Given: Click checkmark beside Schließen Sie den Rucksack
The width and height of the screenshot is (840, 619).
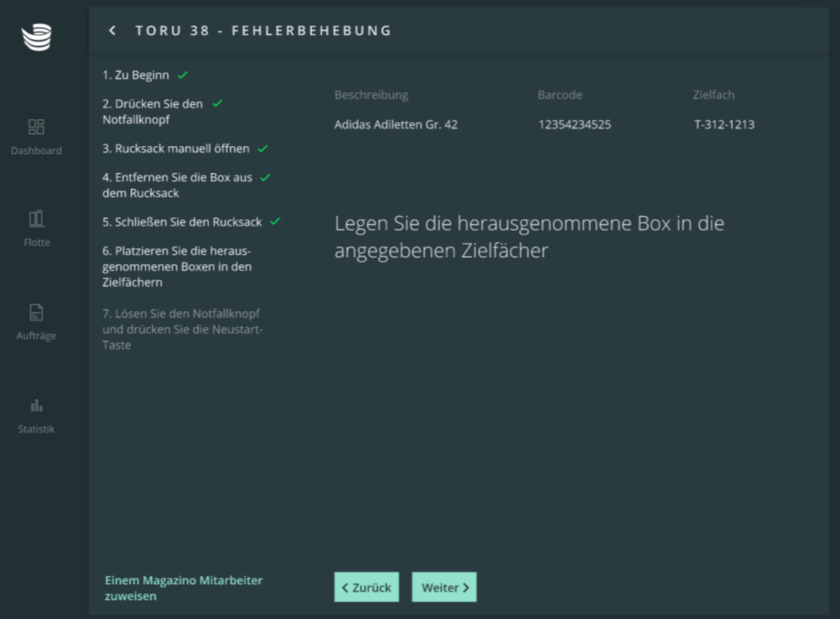Looking at the screenshot, I should pyautogui.click(x=275, y=221).
